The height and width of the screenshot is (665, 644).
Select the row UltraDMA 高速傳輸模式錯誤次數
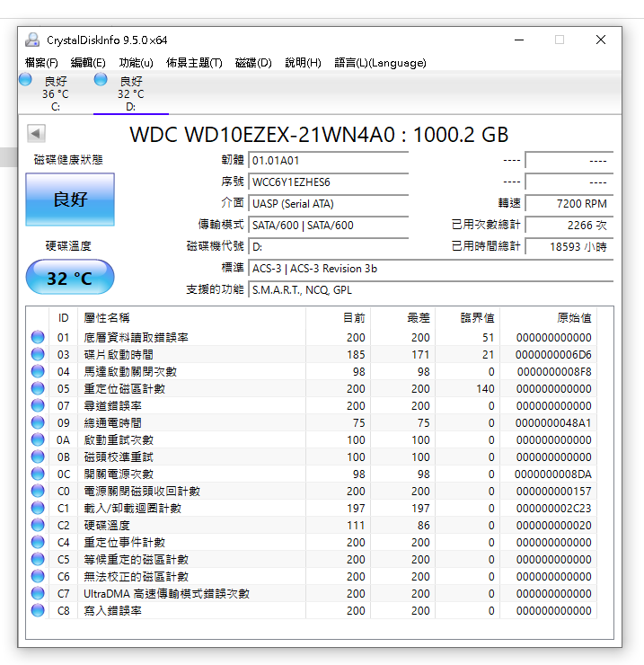pos(312,593)
